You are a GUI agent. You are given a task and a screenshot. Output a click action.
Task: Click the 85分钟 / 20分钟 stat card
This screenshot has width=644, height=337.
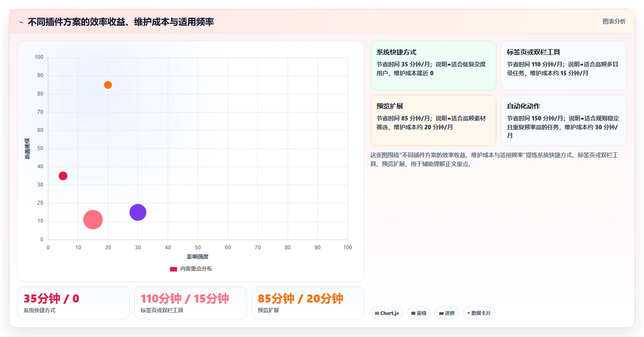(308, 303)
